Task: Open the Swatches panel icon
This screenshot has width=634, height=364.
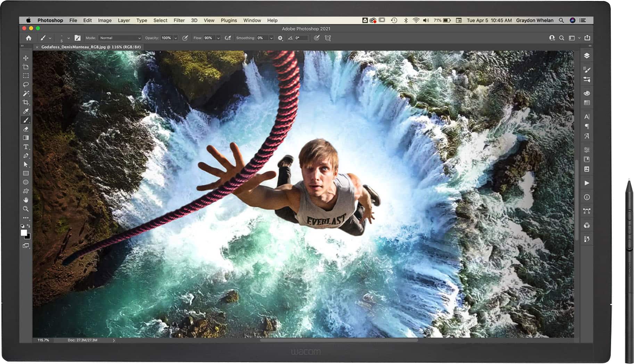Action: 587,103
